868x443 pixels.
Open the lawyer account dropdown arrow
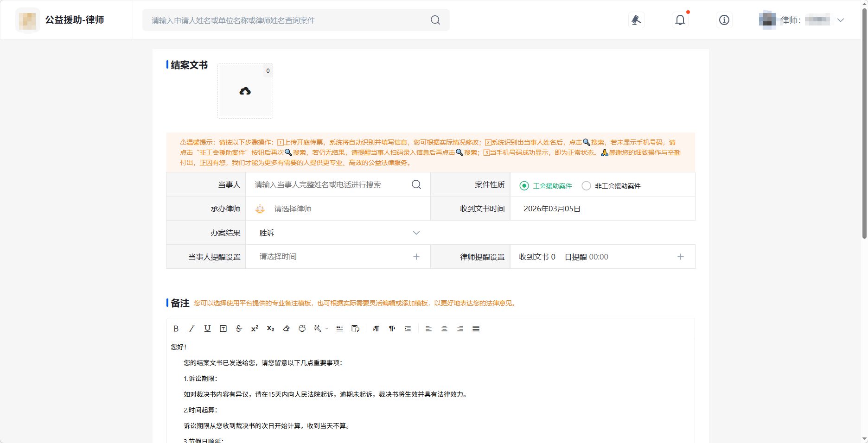pos(840,20)
